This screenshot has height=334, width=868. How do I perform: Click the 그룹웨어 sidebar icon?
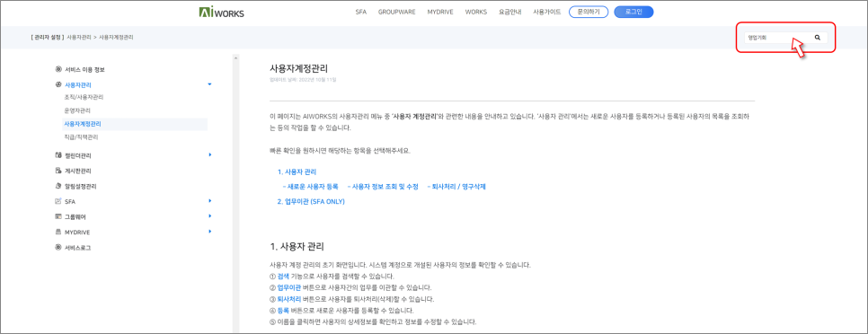(58, 216)
